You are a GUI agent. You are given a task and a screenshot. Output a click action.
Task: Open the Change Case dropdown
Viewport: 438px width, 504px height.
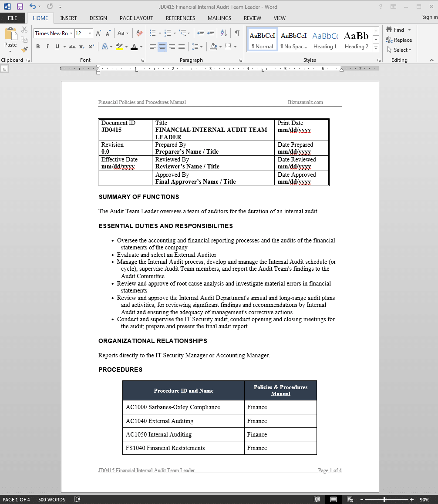coord(123,33)
